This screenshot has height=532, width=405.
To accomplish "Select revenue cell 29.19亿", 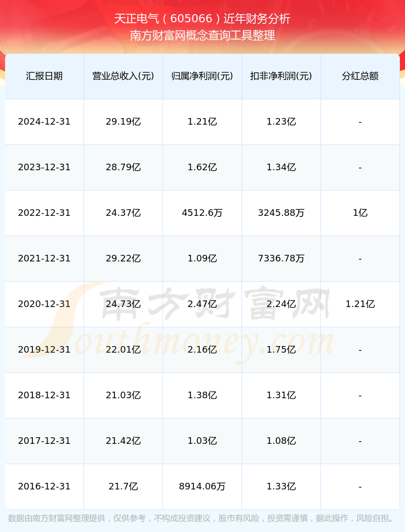I will (x=124, y=122).
